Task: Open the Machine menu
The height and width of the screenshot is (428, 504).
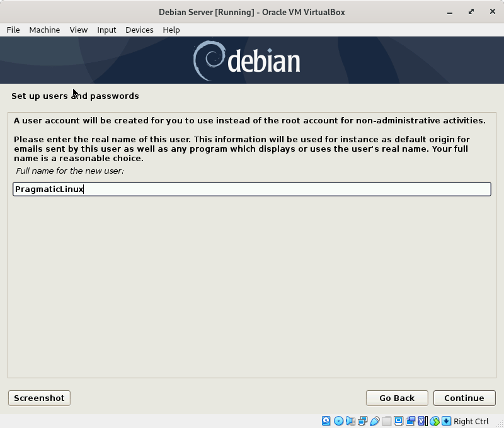Action: tap(44, 30)
